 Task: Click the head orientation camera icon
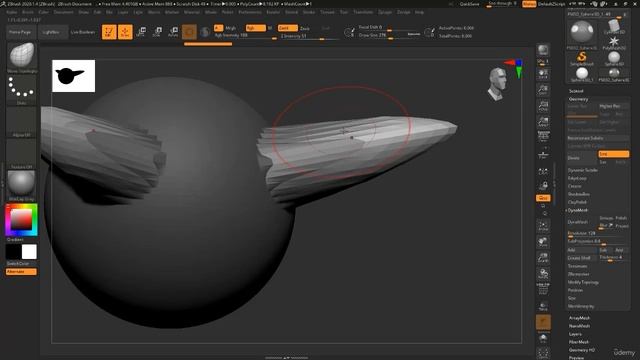[498, 84]
